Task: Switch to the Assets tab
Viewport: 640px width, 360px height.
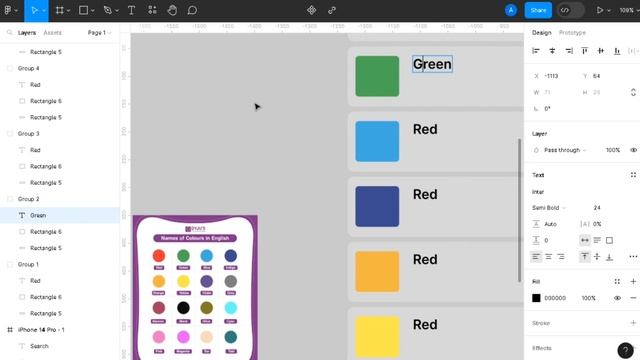Action: click(53, 33)
